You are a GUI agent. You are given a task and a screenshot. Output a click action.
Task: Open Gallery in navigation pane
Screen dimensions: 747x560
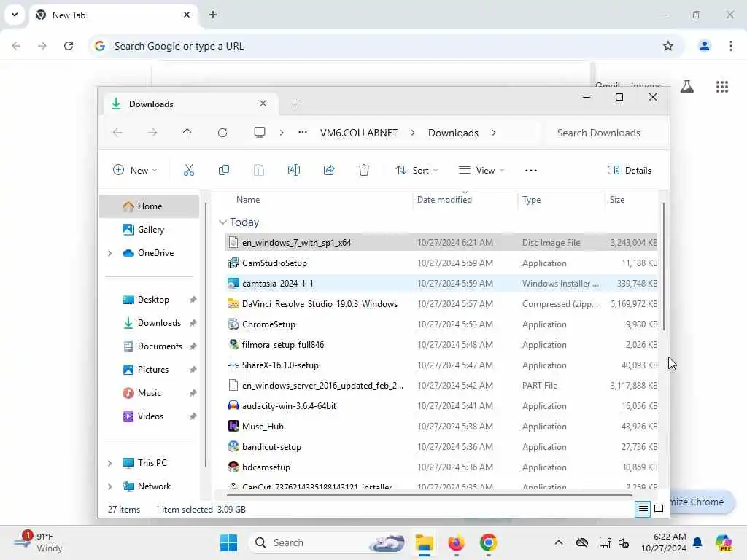[149, 230]
